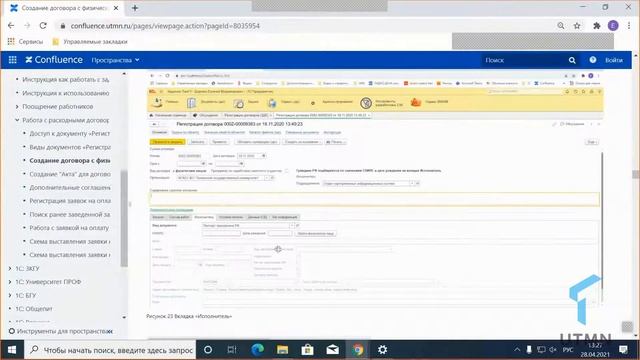Open a new browser tab
Viewport: 640px width, 360px height.
pos(135,8)
